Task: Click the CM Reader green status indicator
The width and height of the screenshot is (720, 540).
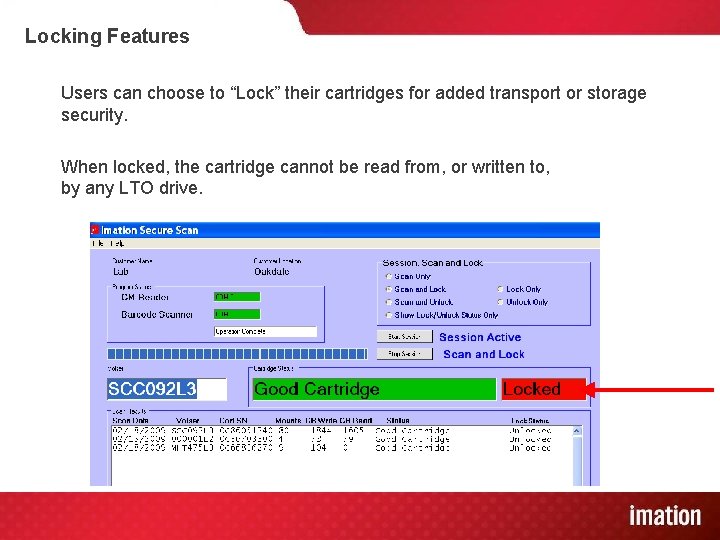Action: coord(237,297)
